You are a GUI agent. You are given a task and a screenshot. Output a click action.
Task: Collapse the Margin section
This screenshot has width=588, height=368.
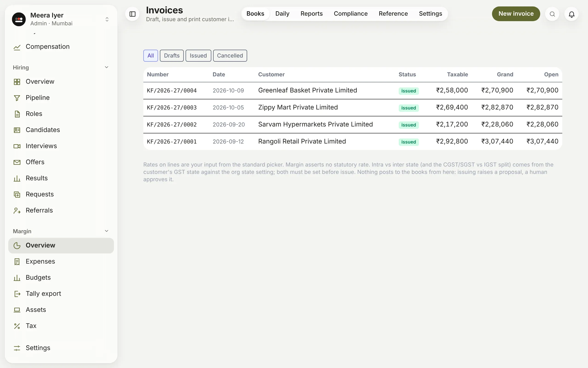click(x=106, y=231)
